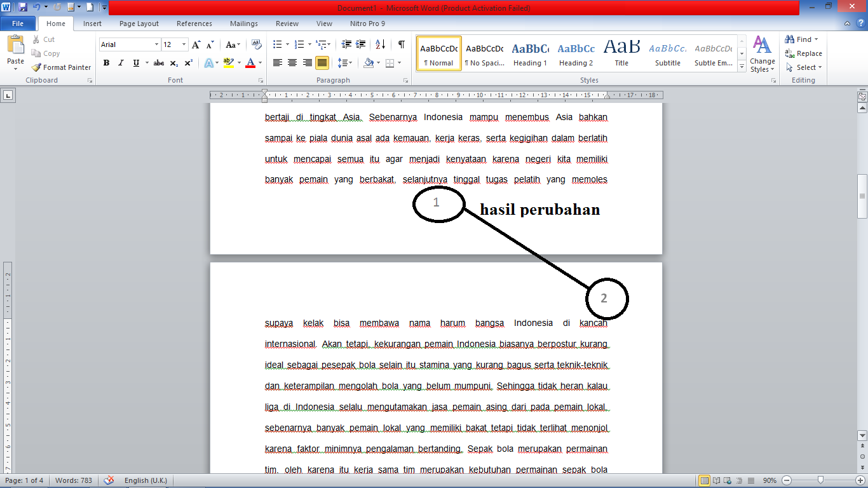Image resolution: width=868 pixels, height=488 pixels.
Task: Click the Cut command
Action: (x=44, y=39)
